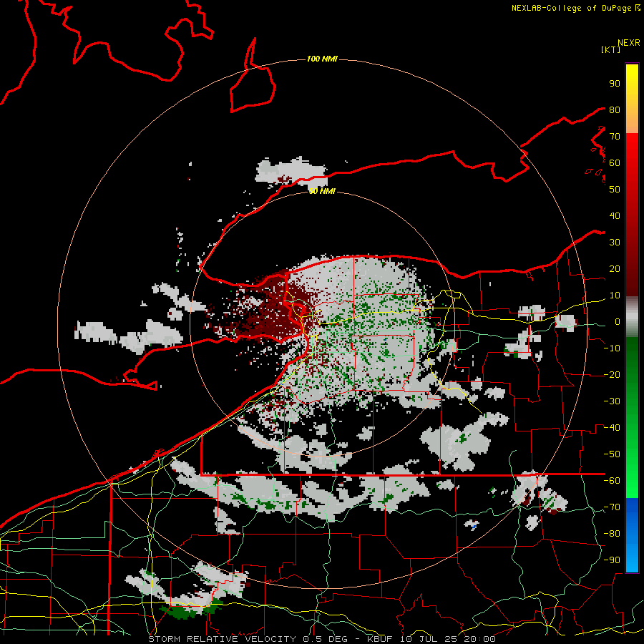
Task: Click the 0 value on velocity scale
Action: (x=618, y=321)
